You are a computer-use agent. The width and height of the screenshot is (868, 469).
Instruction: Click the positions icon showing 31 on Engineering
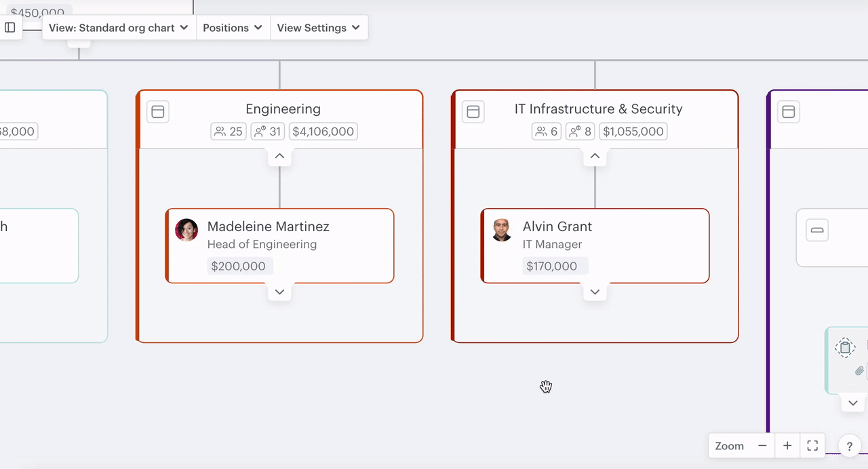[x=259, y=131]
